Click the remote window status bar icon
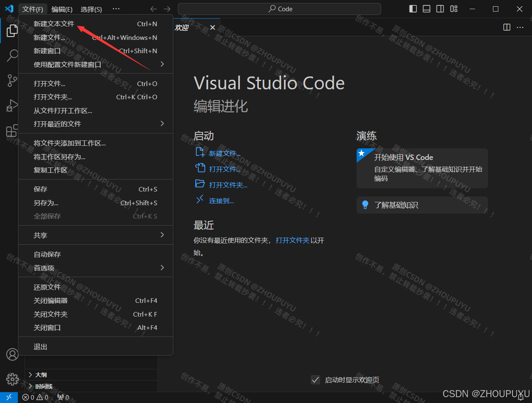This screenshot has width=532, height=403. click(9, 397)
